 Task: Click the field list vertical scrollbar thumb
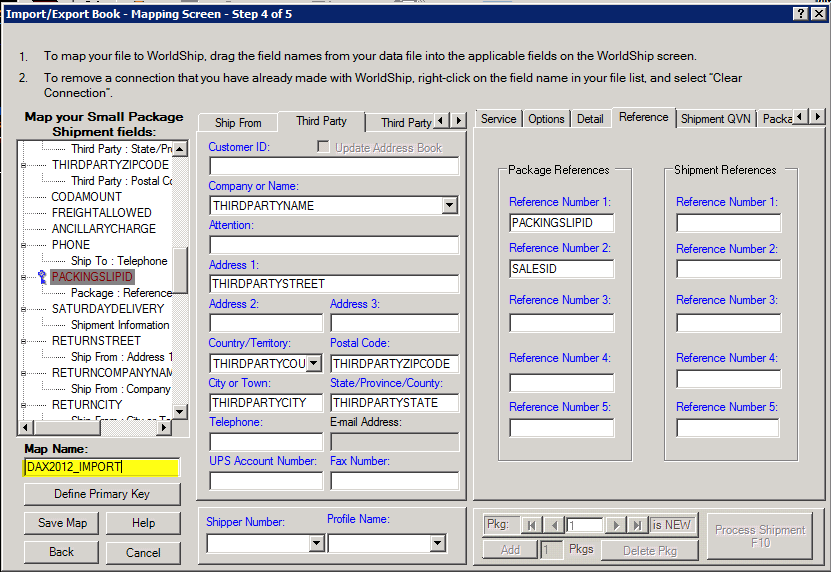click(180, 268)
